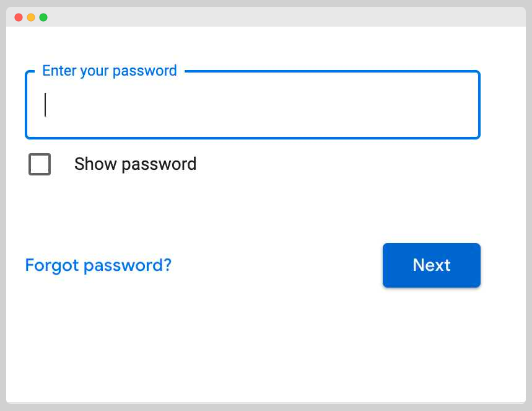The image size is (532, 411).
Task: Select Next to continue sign-in
Action: (x=431, y=265)
